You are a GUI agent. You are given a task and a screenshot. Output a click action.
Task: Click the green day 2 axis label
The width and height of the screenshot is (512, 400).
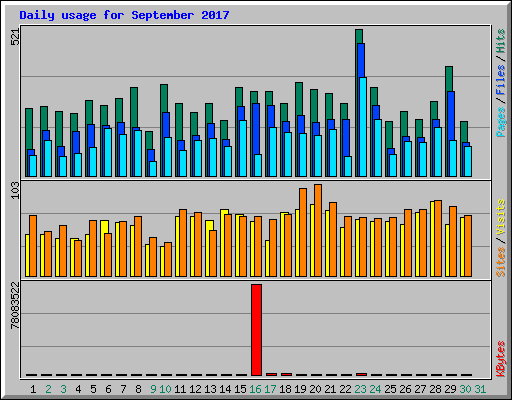pyautogui.click(x=48, y=389)
